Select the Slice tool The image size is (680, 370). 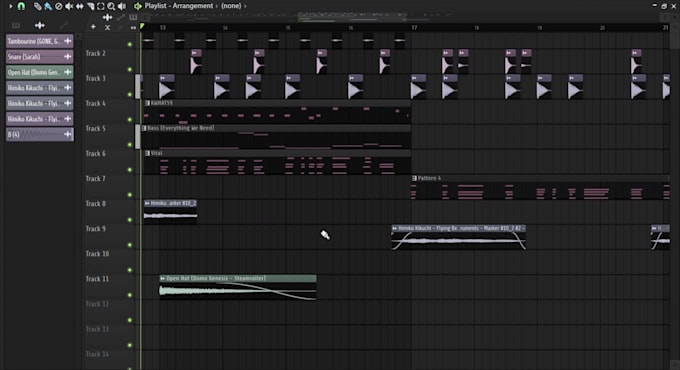coord(90,6)
